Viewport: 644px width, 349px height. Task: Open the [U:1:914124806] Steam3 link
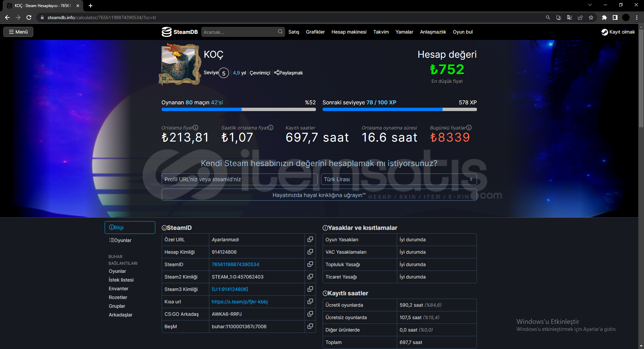point(230,289)
